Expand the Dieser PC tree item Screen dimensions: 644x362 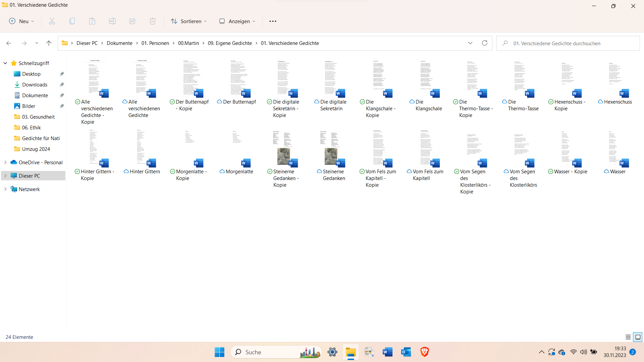[5, 175]
